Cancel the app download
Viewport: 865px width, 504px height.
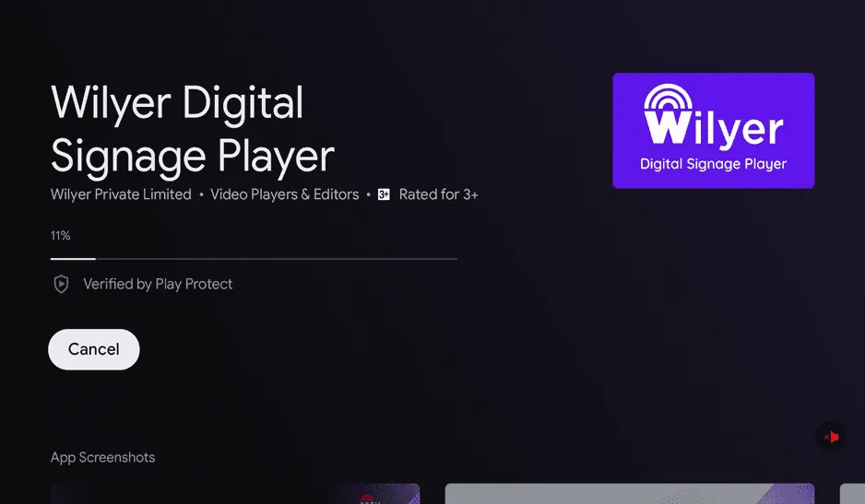[x=94, y=349]
